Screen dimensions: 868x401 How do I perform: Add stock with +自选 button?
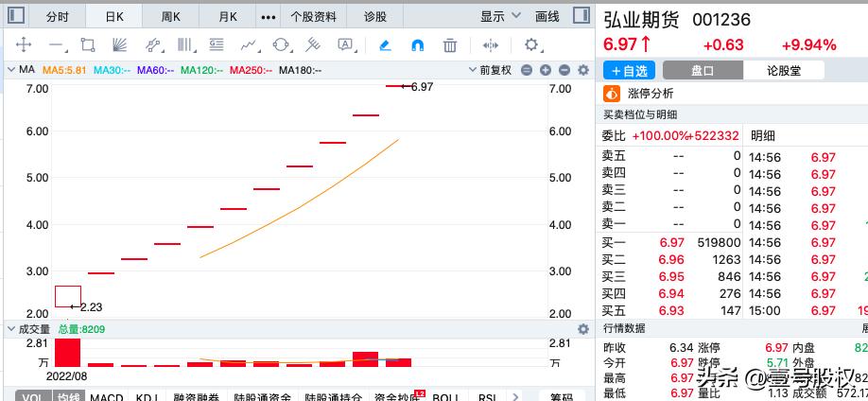(629, 70)
